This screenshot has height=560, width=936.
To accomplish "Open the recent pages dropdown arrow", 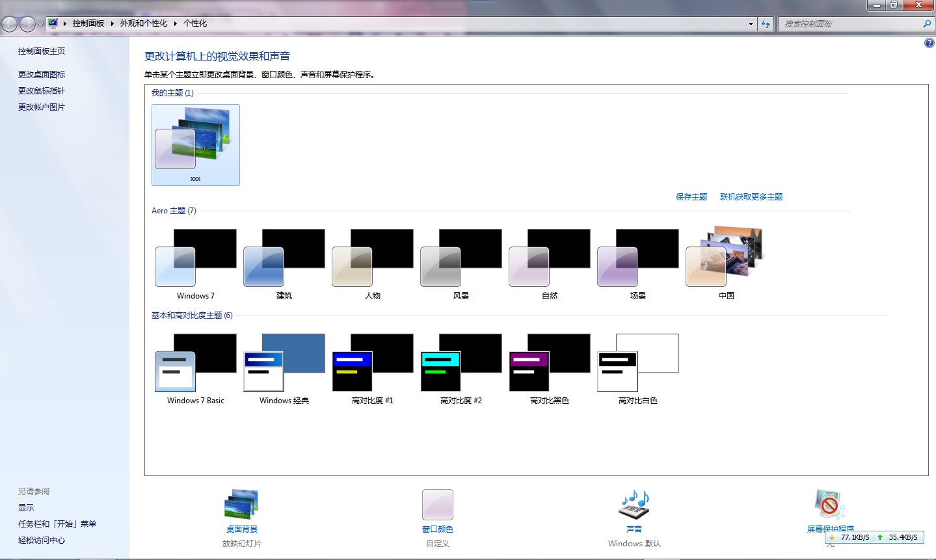I will point(40,25).
